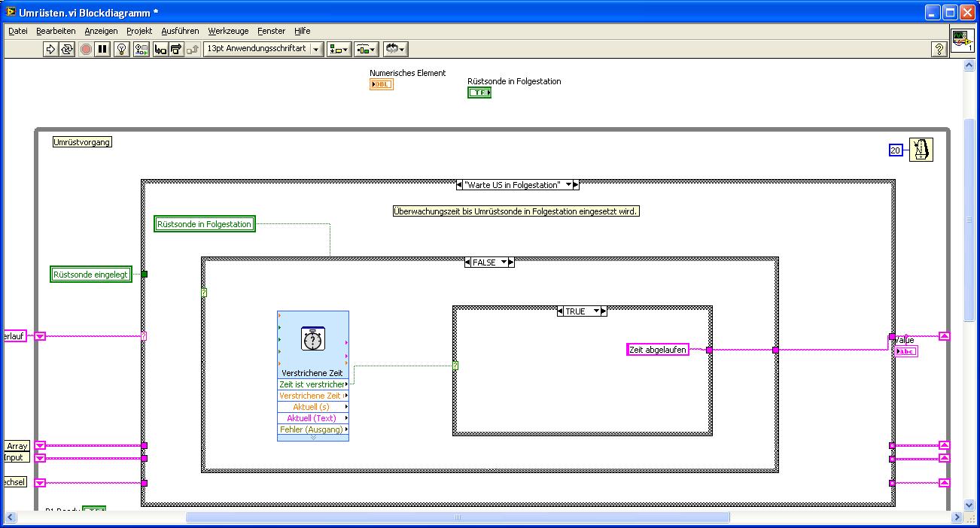The image size is (980, 528).
Task: Go to previous case of "Warte US in Folgestation"
Action: coord(460,185)
